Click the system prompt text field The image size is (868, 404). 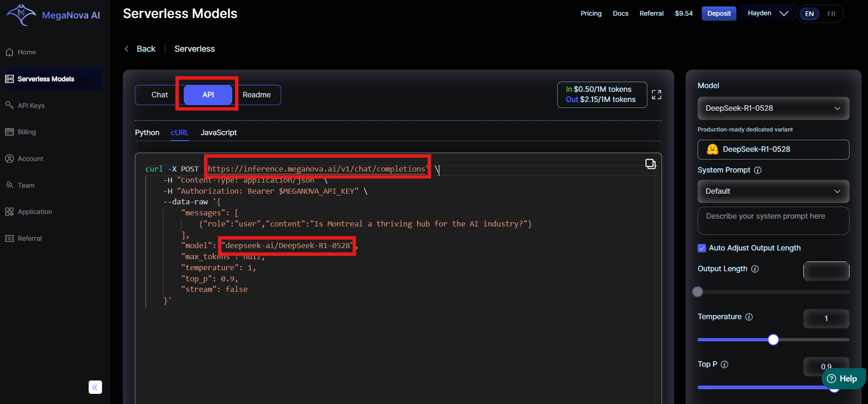tap(773, 220)
